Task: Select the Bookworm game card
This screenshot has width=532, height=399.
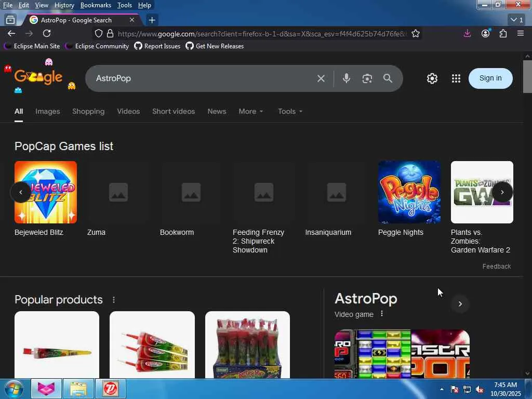Action: 191,198
